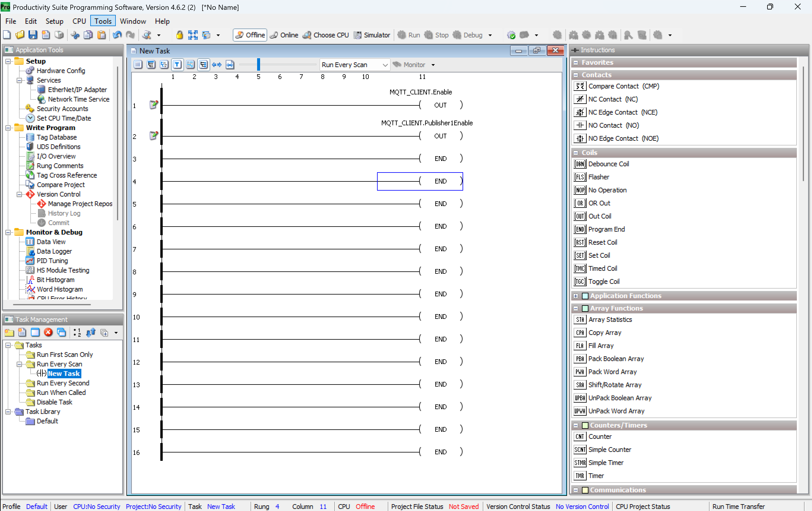812x511 pixels.
Task: Select the NC Contact (NC) instruction
Action: pyautogui.click(x=606, y=99)
